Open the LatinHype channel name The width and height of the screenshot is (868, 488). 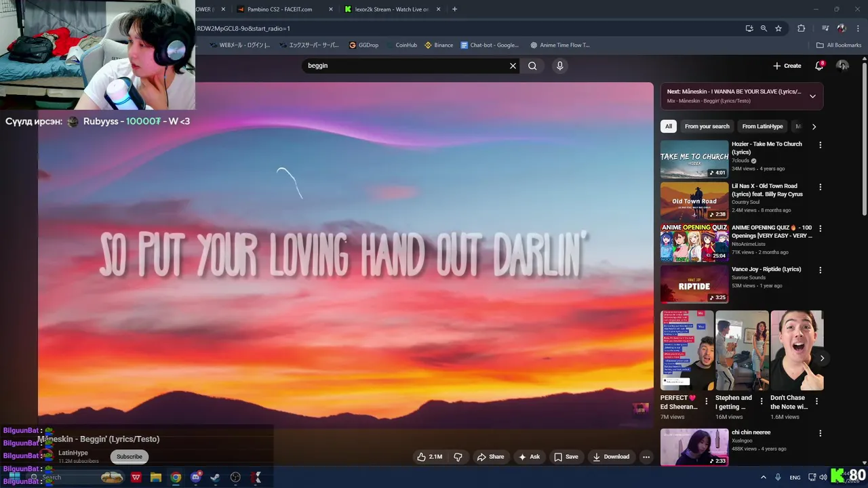tap(73, 453)
